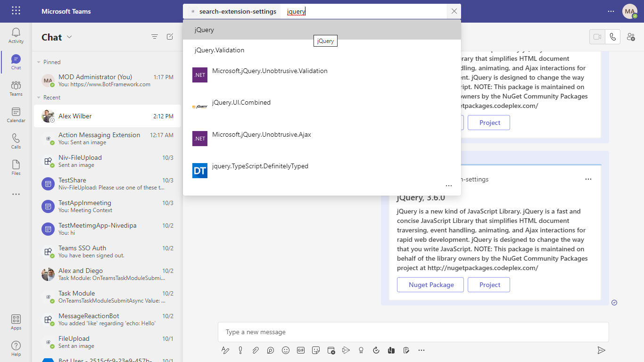Open more compose extensions ellipsis
This screenshot has height=362, width=644.
click(x=421, y=350)
